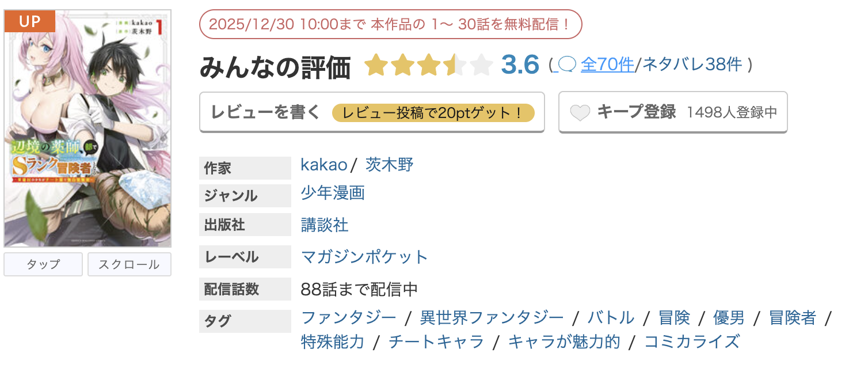Viewport: 868px width, 372px height.
Task: Open author 茨木野's page
Action: [x=390, y=165]
